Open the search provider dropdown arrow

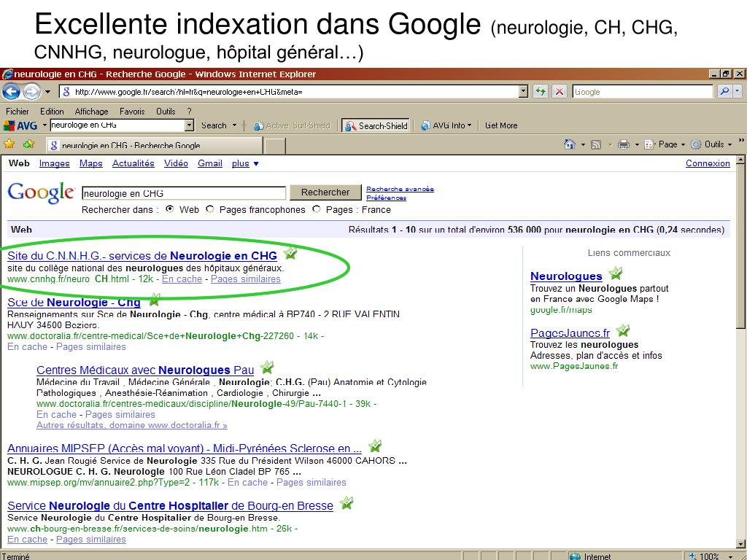[737, 91]
